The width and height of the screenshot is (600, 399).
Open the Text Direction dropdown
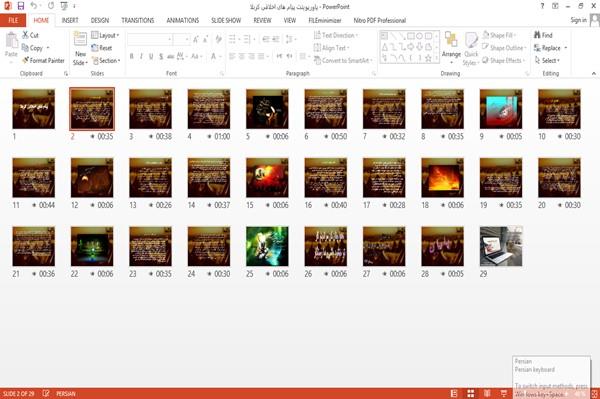(x=336, y=35)
